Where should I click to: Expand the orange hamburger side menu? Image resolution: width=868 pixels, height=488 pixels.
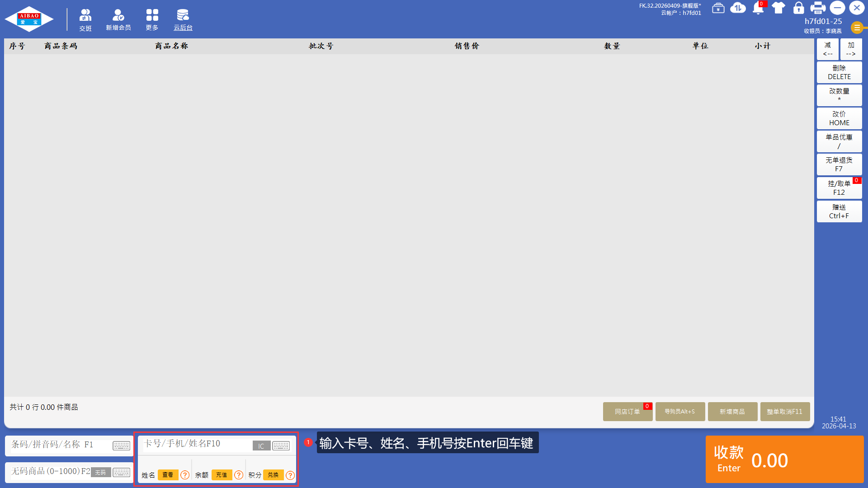click(857, 28)
